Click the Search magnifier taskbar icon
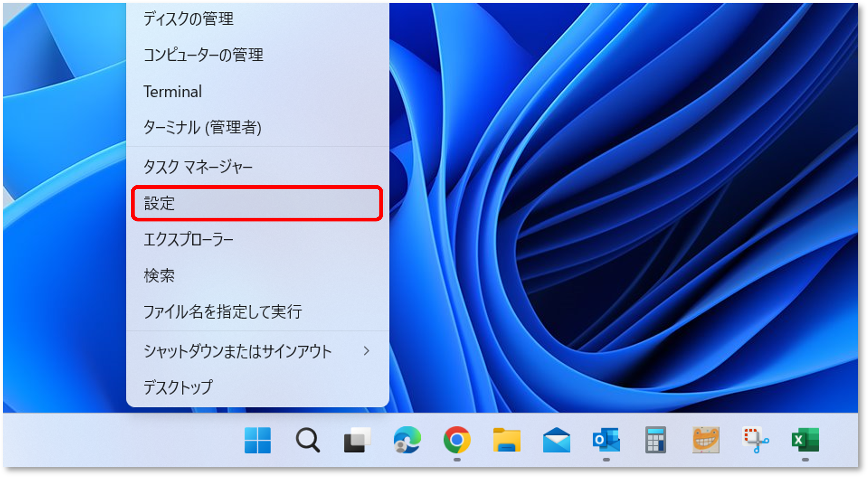 (308, 440)
